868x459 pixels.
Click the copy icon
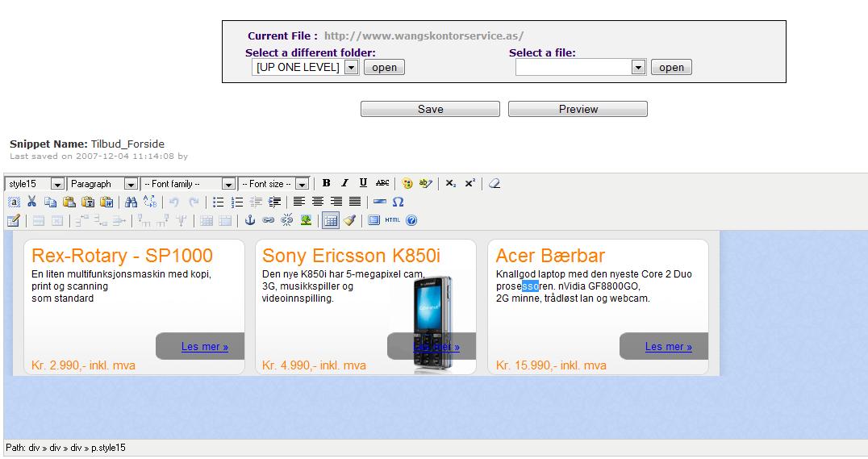pyautogui.click(x=50, y=202)
